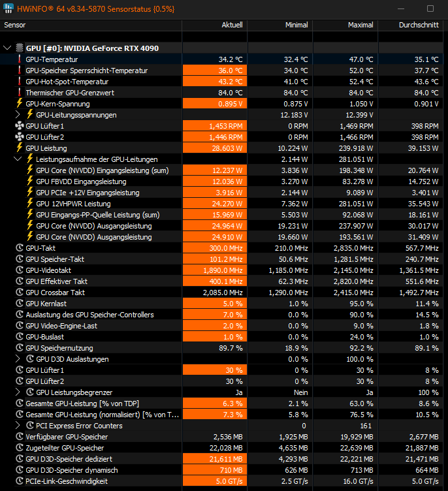Select Gesamte GPU-Leistung [% von TDP] row
The image size is (448, 491).
coord(221,404)
